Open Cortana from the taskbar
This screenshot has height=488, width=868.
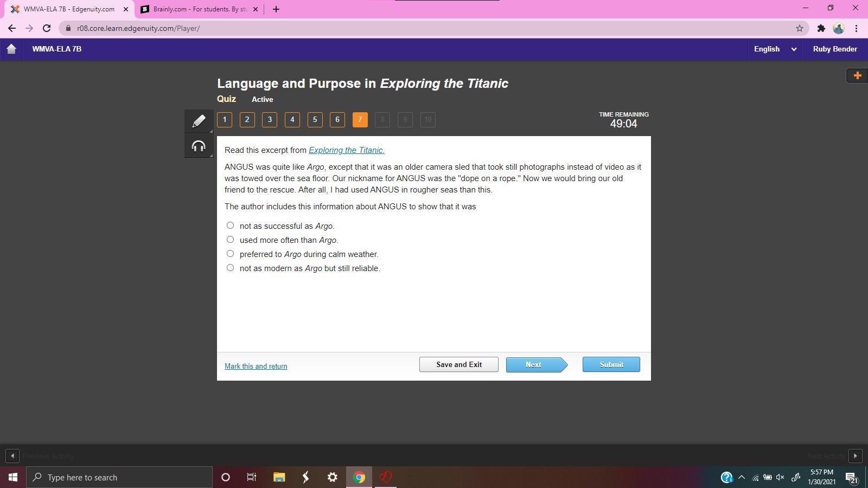point(226,477)
